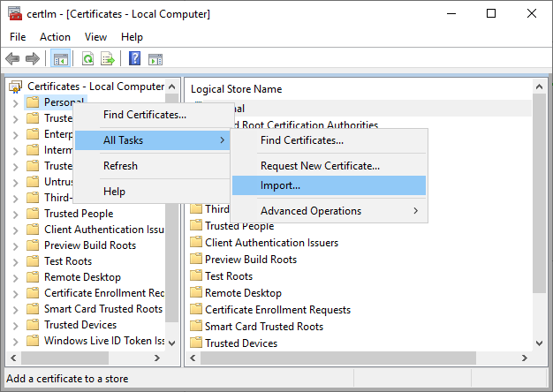Expand the Personal folder tree node
The image size is (553, 392).
pyautogui.click(x=16, y=102)
